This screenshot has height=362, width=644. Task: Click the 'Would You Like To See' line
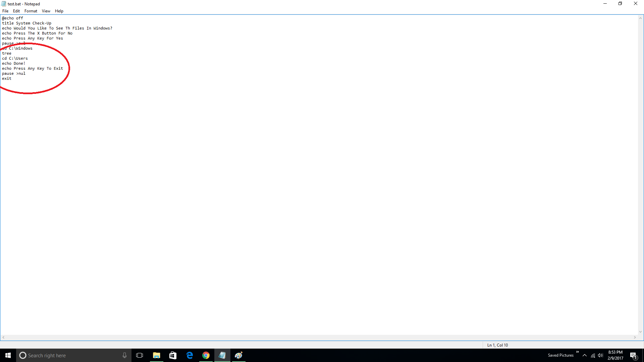click(57, 28)
